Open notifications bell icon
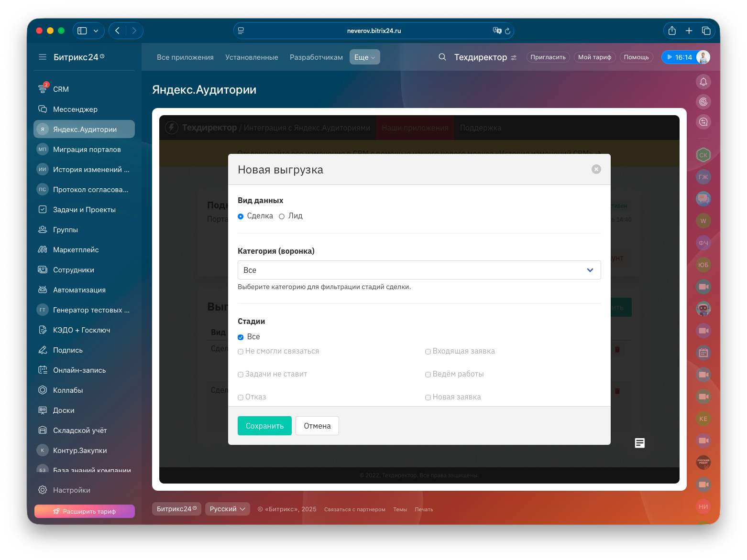The image size is (747, 560). pos(703,82)
